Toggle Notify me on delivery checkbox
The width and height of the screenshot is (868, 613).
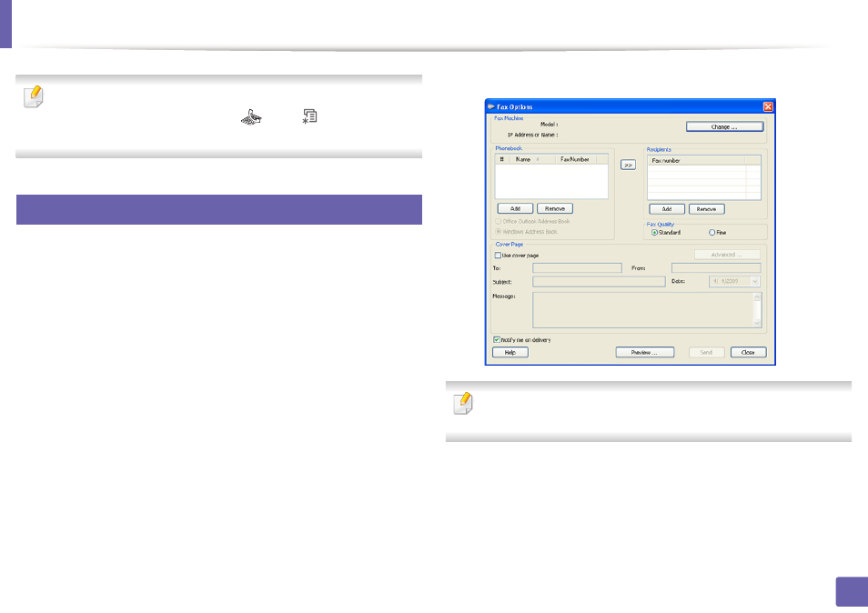(x=497, y=339)
